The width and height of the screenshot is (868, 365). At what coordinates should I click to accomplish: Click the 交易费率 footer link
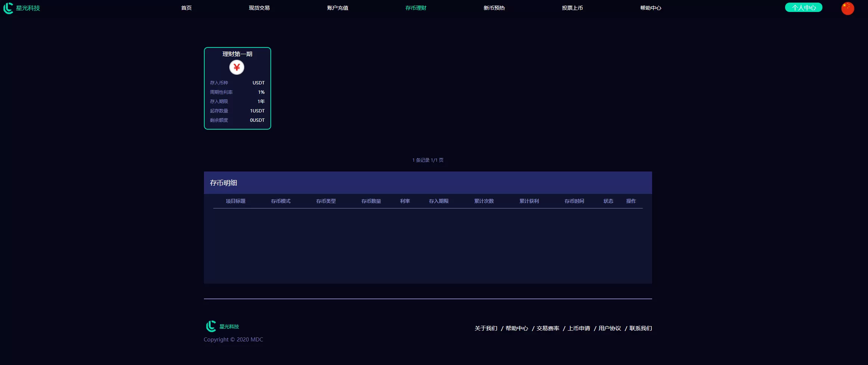(x=548, y=328)
